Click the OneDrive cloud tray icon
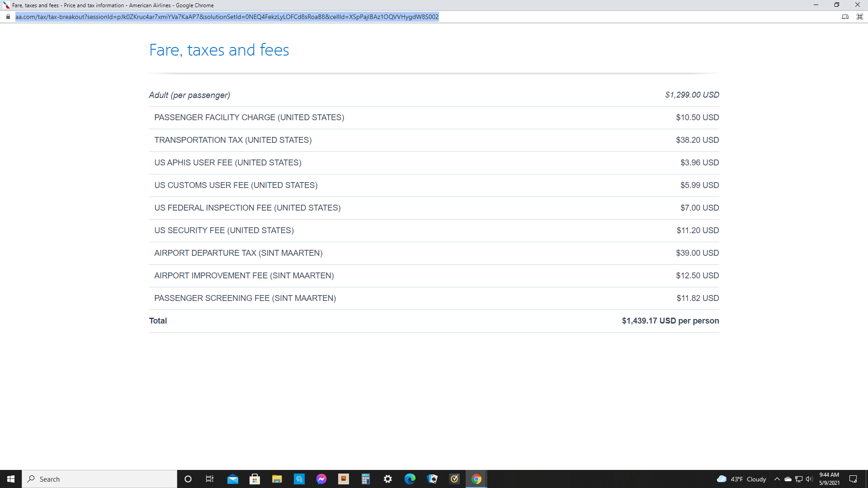This screenshot has width=868, height=488. coord(788,479)
